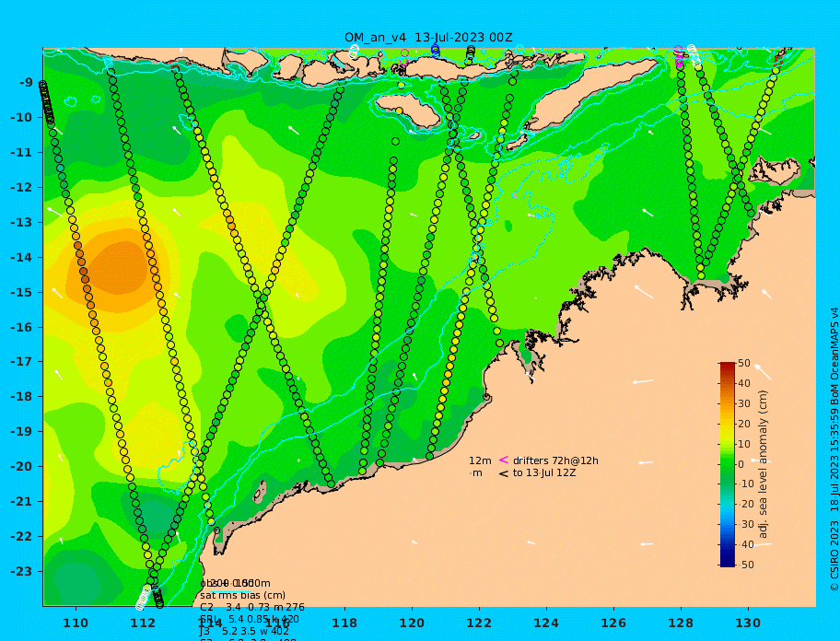Click the CSIRO 2023 copyright text
Screen dimensions: 840x641
point(834,449)
